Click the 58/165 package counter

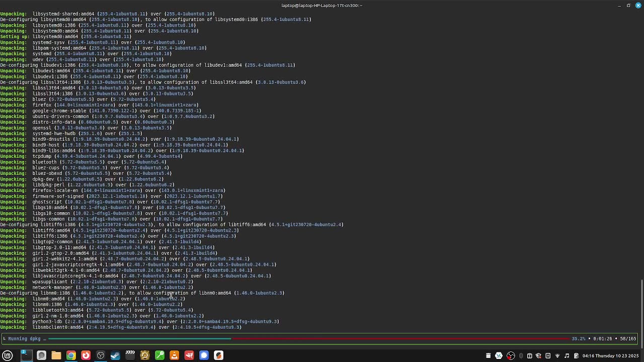tap(628, 338)
